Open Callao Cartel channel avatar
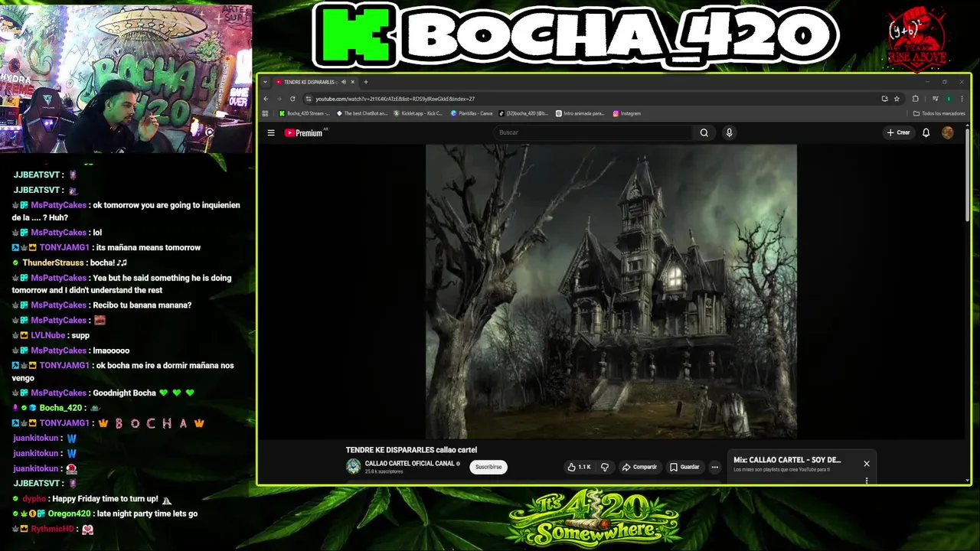This screenshot has height=551, width=980. [x=353, y=467]
